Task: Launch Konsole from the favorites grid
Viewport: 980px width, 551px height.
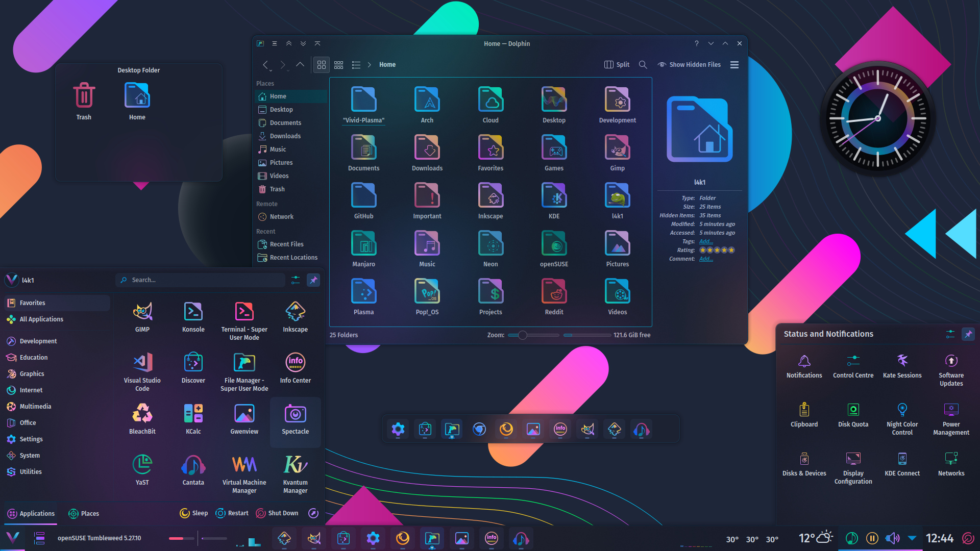Action: (x=193, y=317)
